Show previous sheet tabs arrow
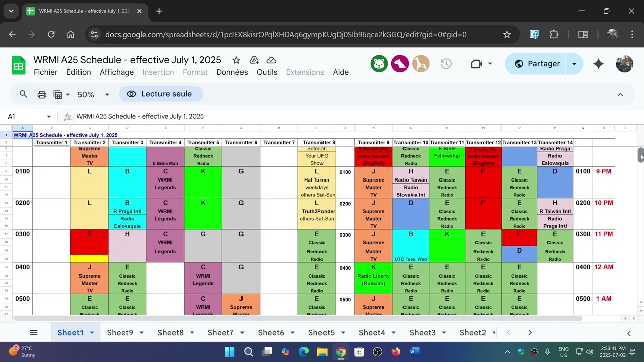The height and width of the screenshot is (362, 644). point(509,332)
